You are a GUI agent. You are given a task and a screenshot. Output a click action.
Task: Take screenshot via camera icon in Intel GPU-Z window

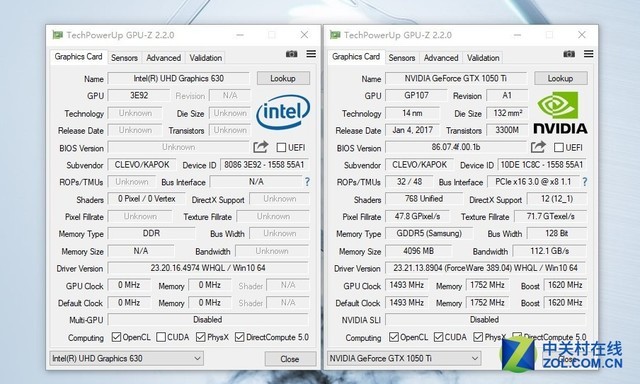(x=291, y=54)
